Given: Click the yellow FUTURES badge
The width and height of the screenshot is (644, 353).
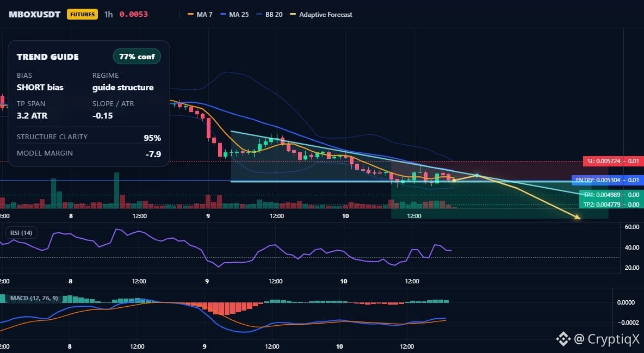Looking at the screenshot, I should [82, 14].
